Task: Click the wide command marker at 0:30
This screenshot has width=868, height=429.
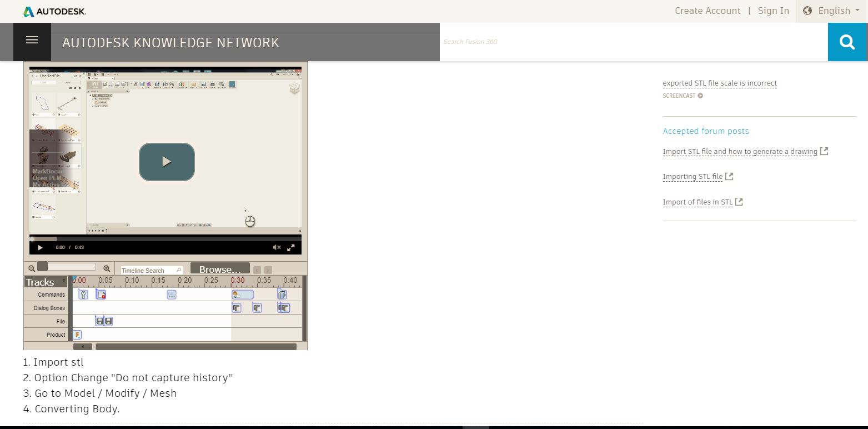Action: pos(243,295)
